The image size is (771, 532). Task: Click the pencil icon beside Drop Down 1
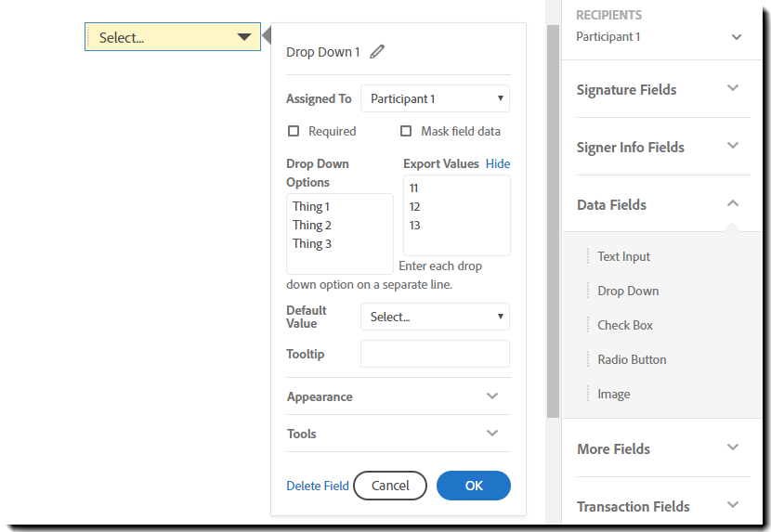(376, 52)
